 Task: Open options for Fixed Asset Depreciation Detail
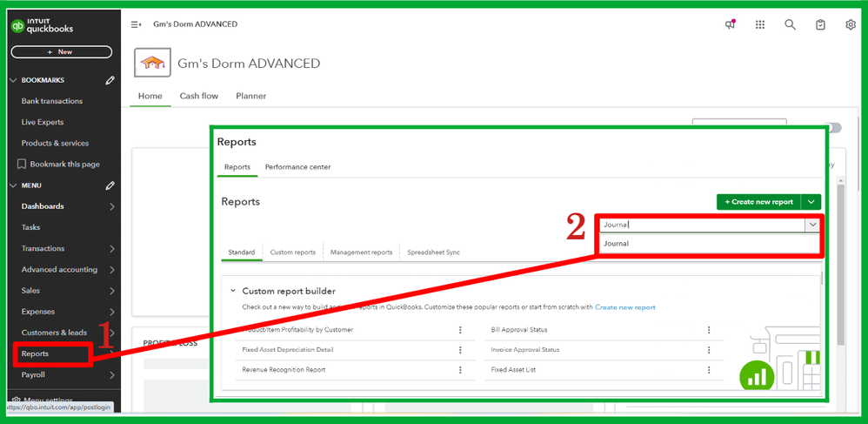click(x=460, y=350)
